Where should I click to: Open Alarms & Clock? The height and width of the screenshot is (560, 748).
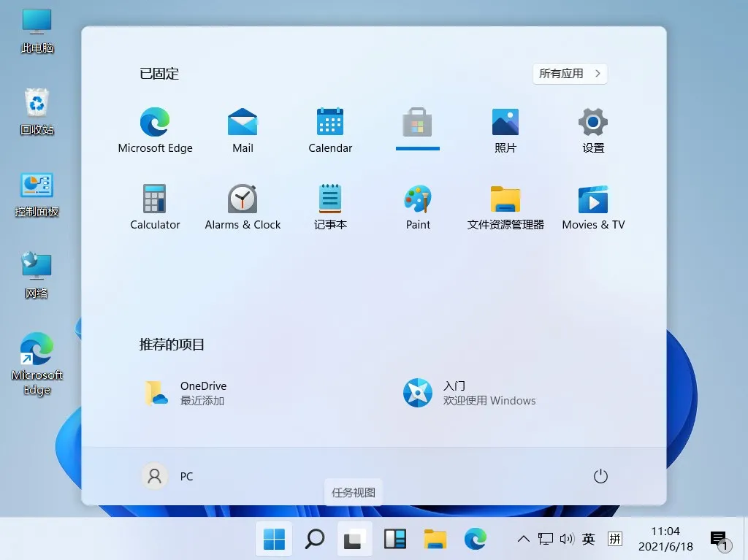click(x=243, y=207)
